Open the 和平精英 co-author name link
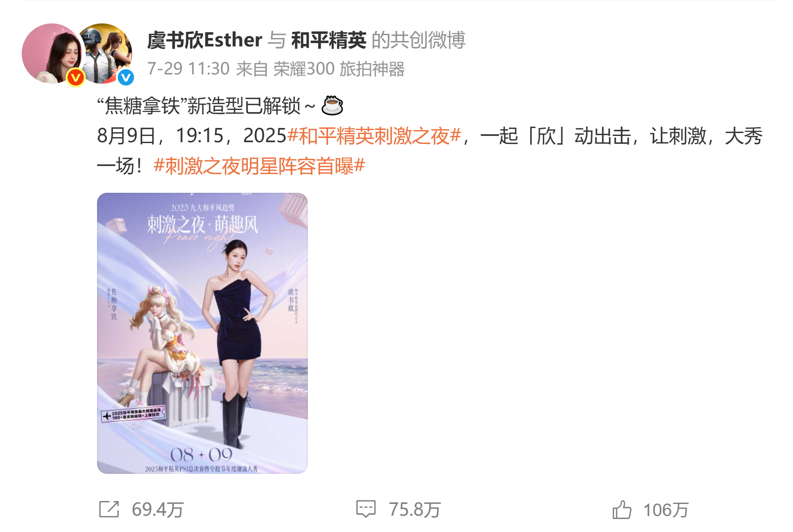The image size is (793, 532). tap(329, 40)
